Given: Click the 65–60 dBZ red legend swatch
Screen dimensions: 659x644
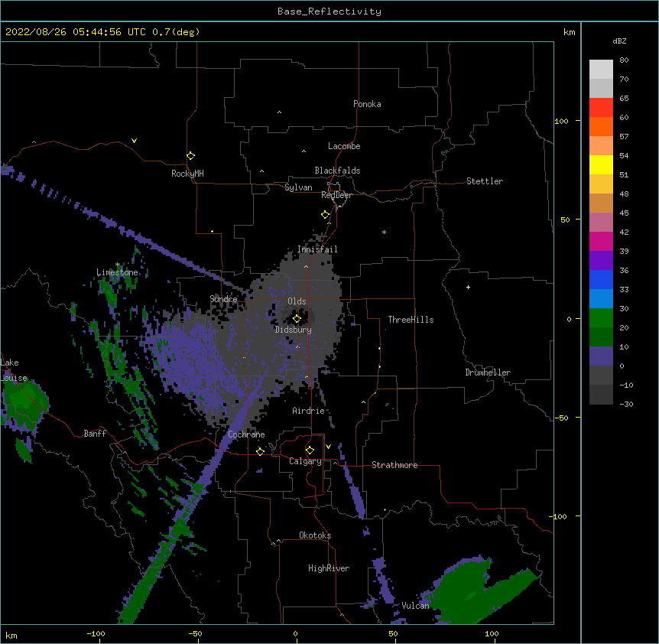Looking at the screenshot, I should (x=601, y=108).
